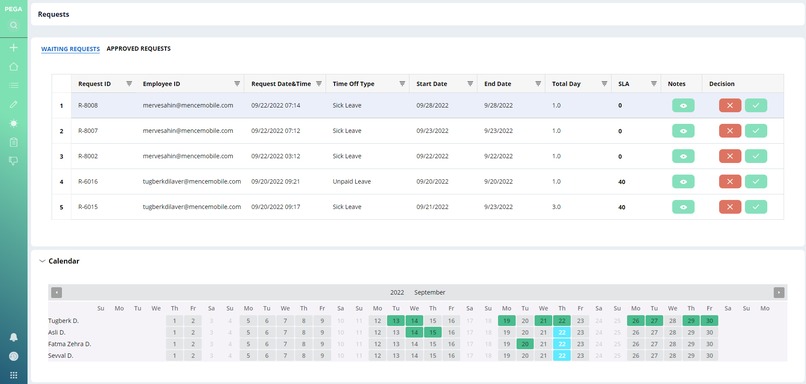Switch to Approved Requests tab
The width and height of the screenshot is (806, 384).
139,49
